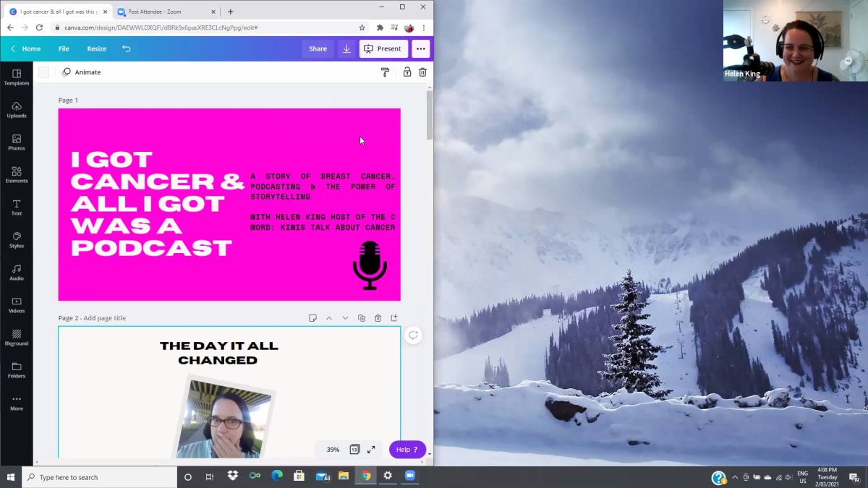Viewport: 868px width, 488px height.
Task: Open the Chrome extensions puzzle icon
Action: click(x=380, y=27)
